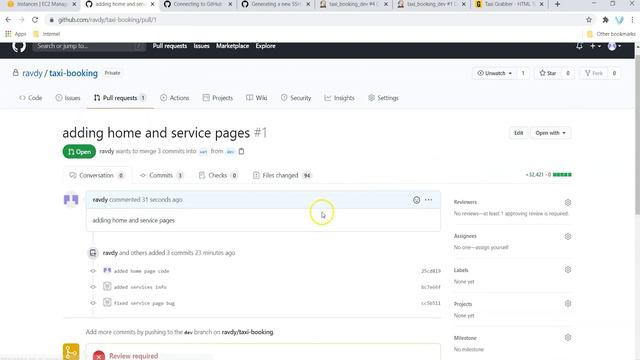Open Explore in the top navigation

(265, 46)
